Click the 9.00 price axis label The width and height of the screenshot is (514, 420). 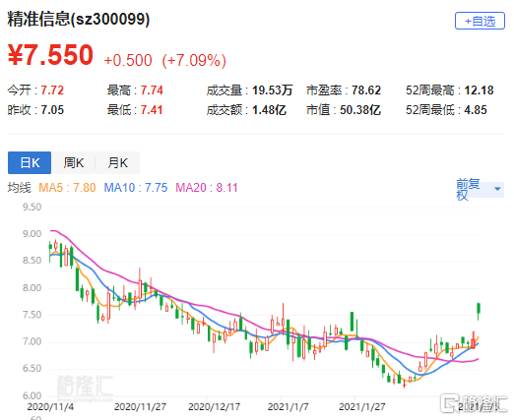pyautogui.click(x=32, y=234)
